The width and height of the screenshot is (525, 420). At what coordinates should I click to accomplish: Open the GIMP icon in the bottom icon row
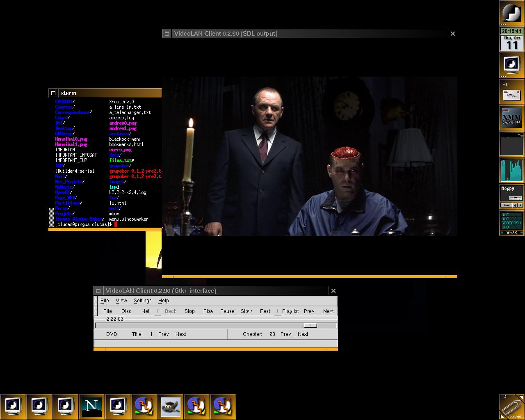(170, 406)
